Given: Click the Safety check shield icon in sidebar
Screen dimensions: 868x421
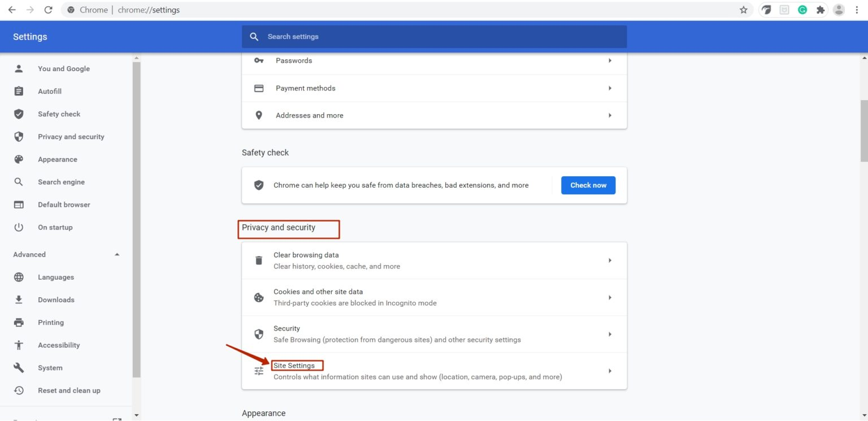Looking at the screenshot, I should click(x=19, y=114).
